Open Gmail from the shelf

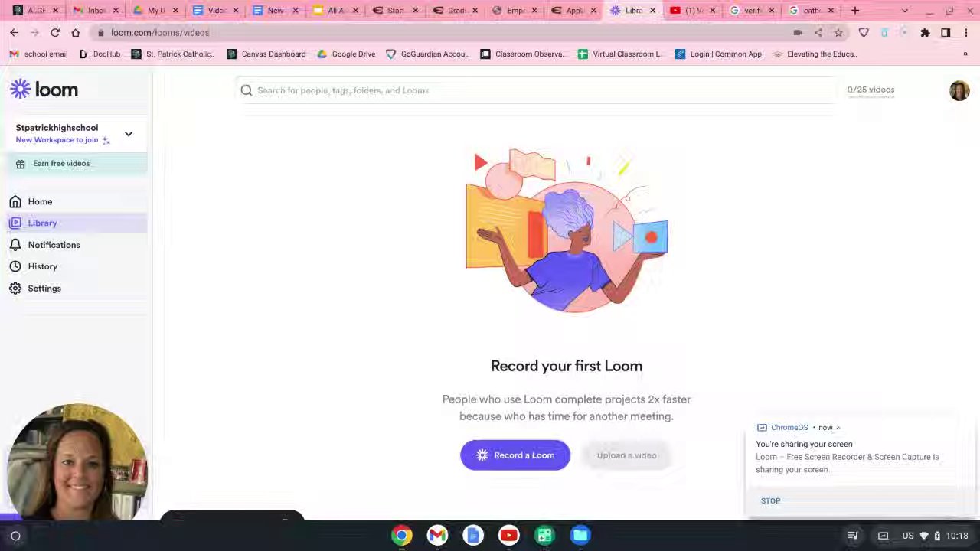click(x=437, y=536)
